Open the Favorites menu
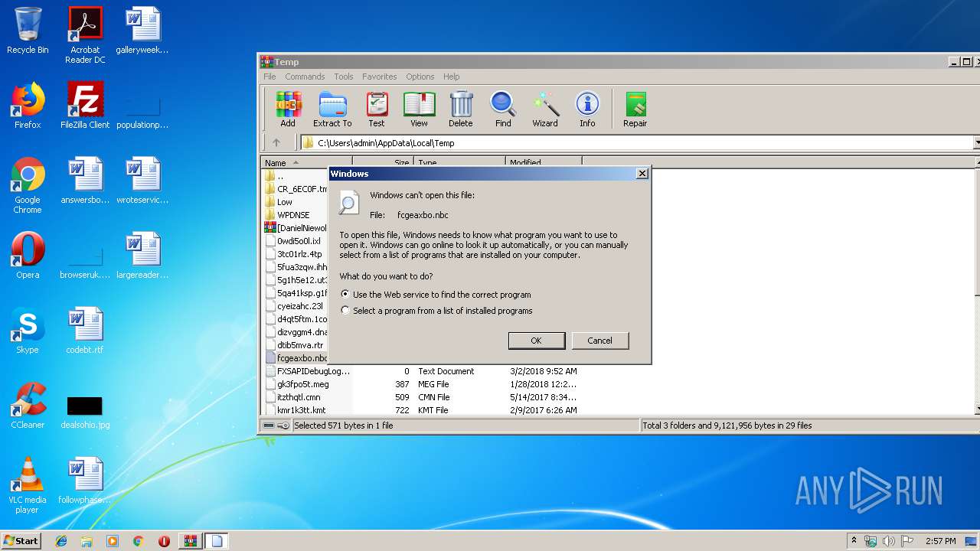 point(380,77)
